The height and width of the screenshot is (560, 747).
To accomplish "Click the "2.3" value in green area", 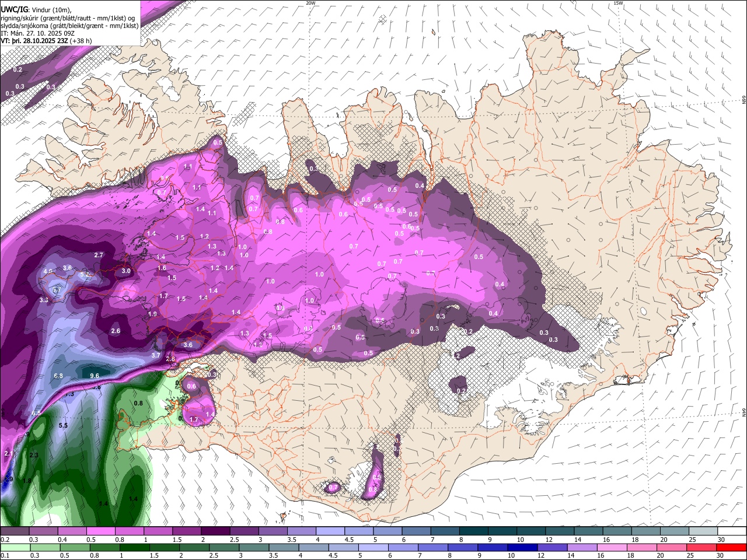I will 33,455.
